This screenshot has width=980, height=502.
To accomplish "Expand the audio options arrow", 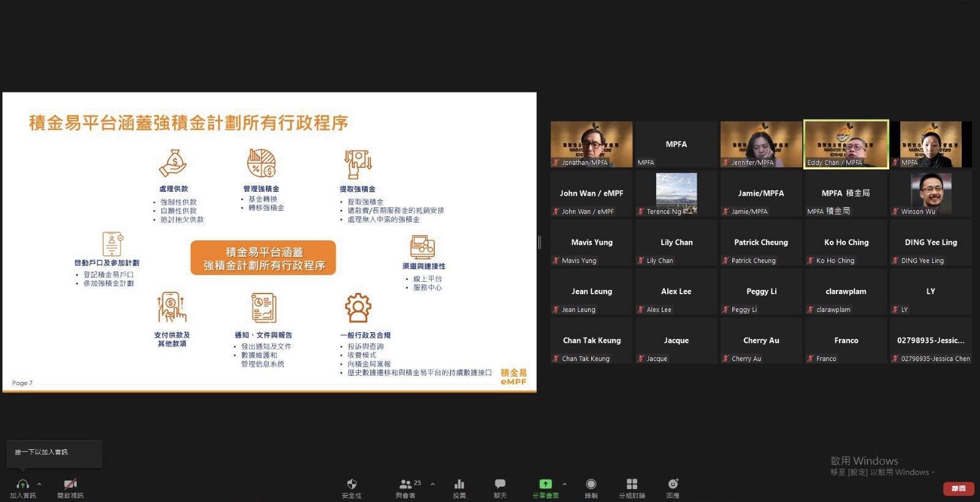I will pos(39,484).
